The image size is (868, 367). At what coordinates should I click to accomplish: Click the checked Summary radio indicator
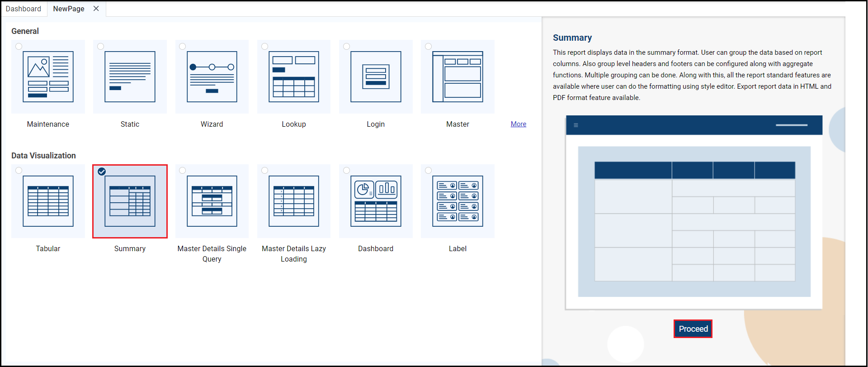point(102,172)
